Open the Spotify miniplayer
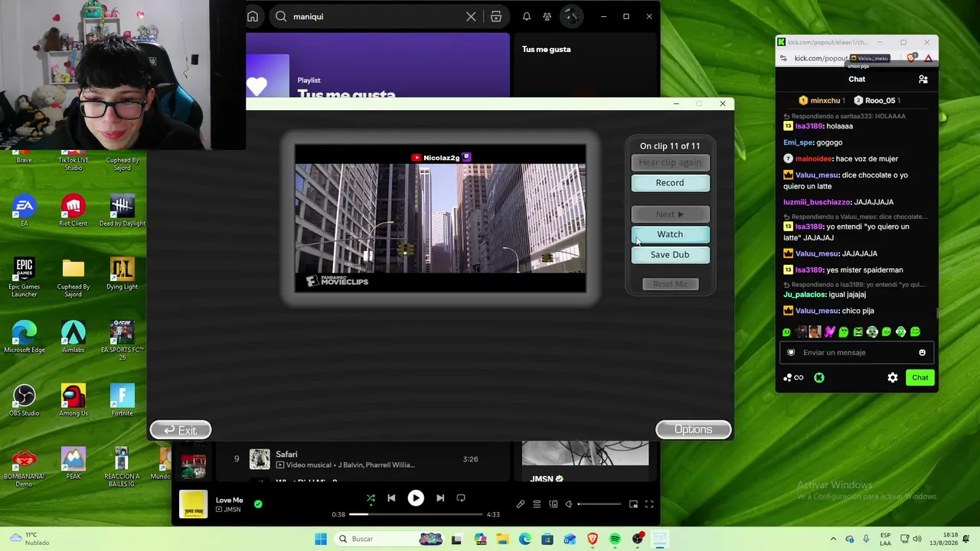Viewport: 980px width, 551px height. click(x=633, y=504)
